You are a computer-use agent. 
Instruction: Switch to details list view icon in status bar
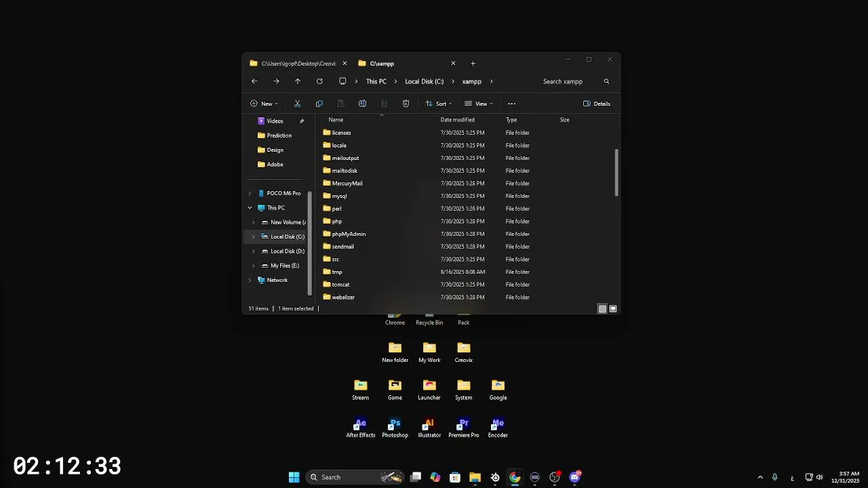tap(602, 308)
